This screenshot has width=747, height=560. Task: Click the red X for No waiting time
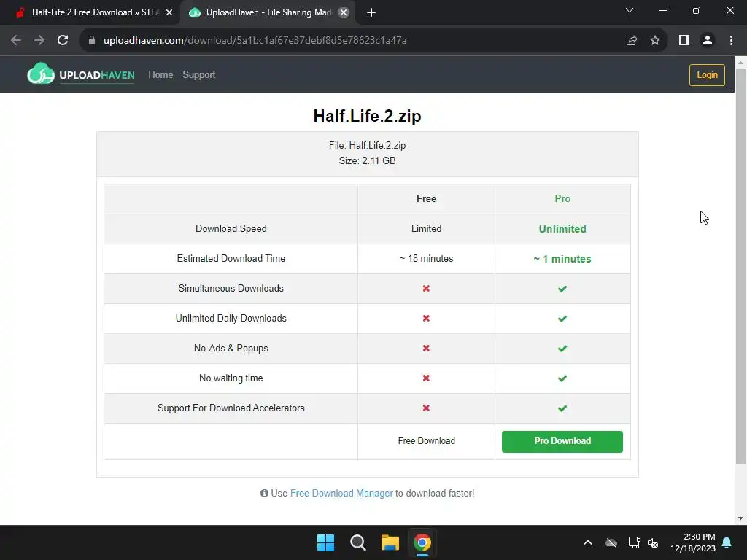(x=426, y=378)
